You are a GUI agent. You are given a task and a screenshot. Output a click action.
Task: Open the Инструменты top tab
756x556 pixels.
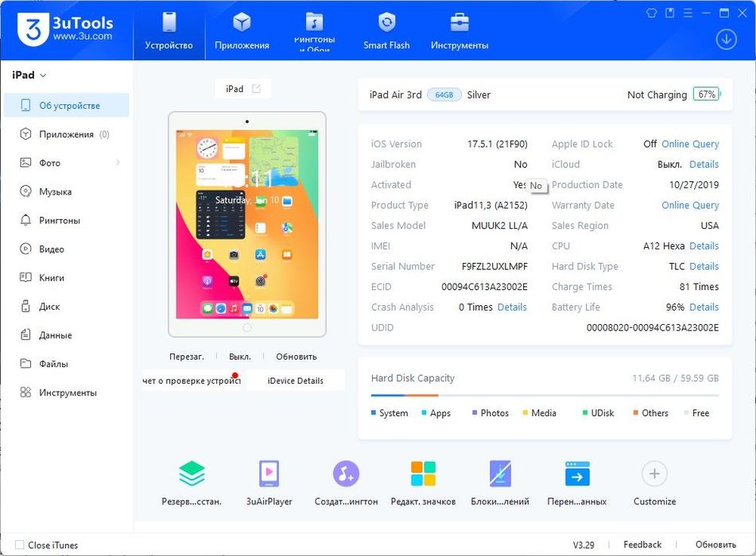[459, 30]
